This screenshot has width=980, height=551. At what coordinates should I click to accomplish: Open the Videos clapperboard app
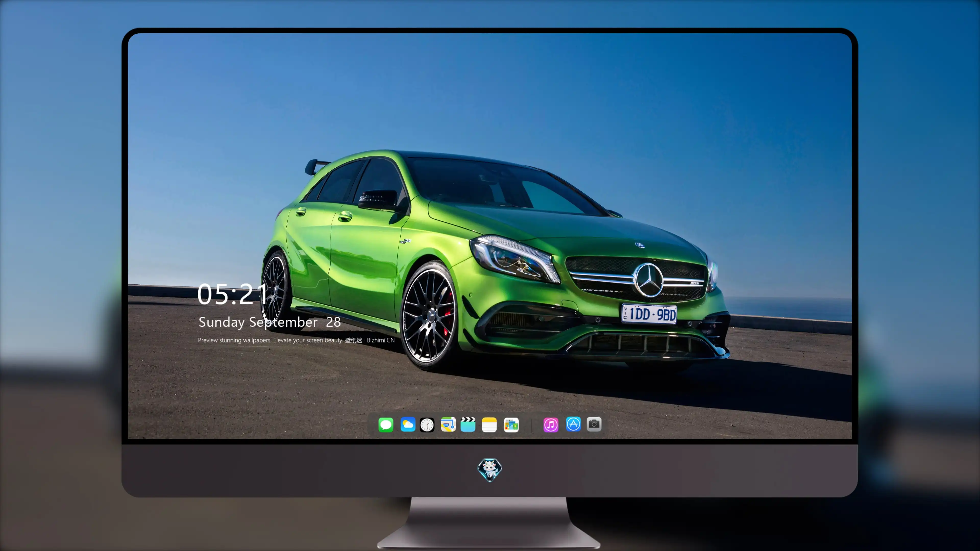click(x=468, y=424)
